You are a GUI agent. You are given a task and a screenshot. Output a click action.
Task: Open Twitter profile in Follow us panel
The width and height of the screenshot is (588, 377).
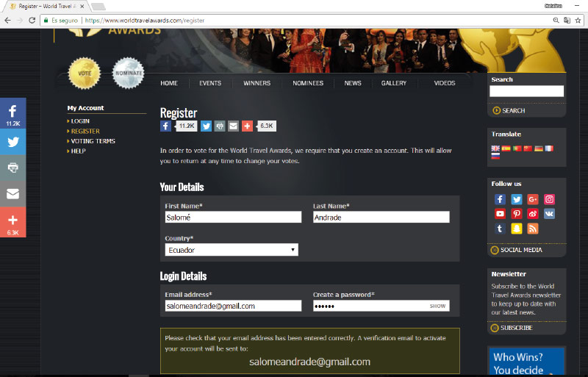coord(517,199)
